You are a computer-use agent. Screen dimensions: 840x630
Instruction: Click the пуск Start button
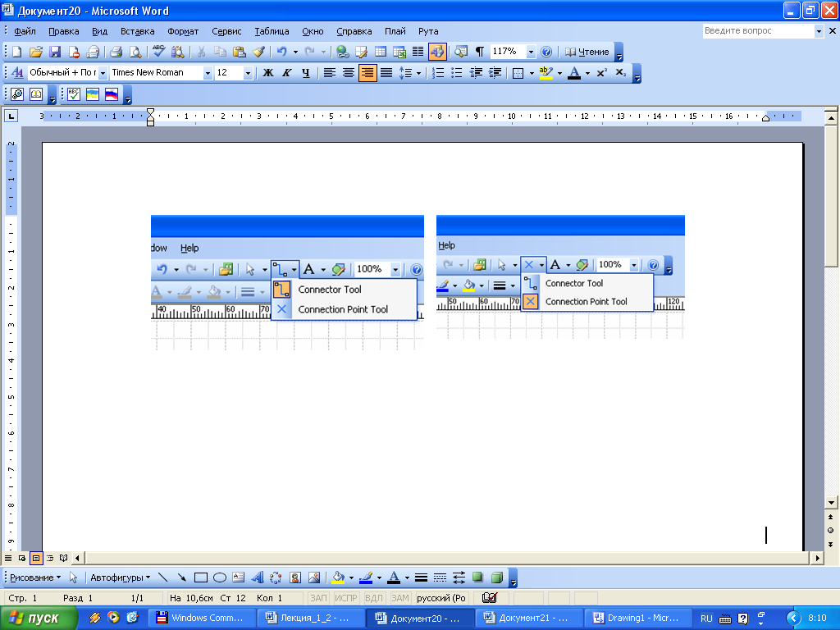click(39, 618)
